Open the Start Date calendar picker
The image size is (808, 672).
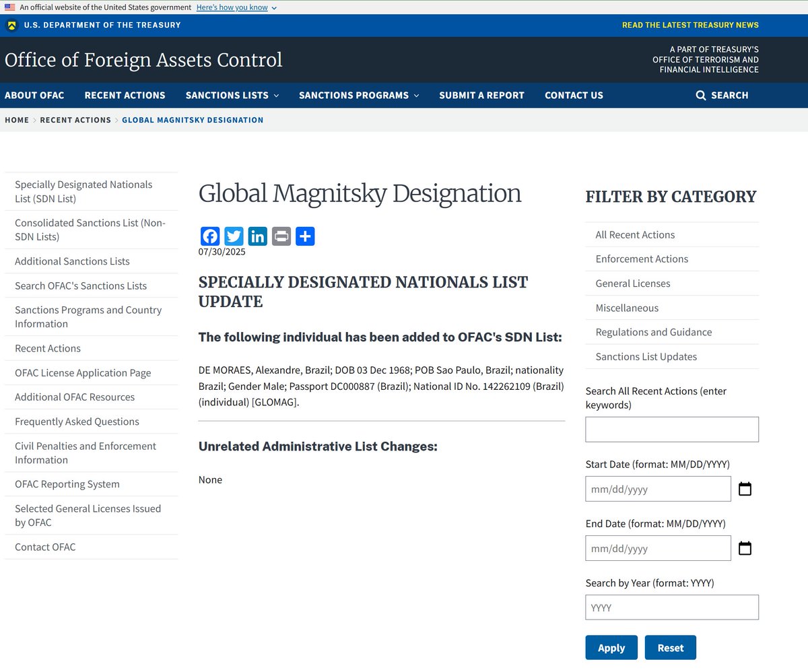click(x=745, y=489)
